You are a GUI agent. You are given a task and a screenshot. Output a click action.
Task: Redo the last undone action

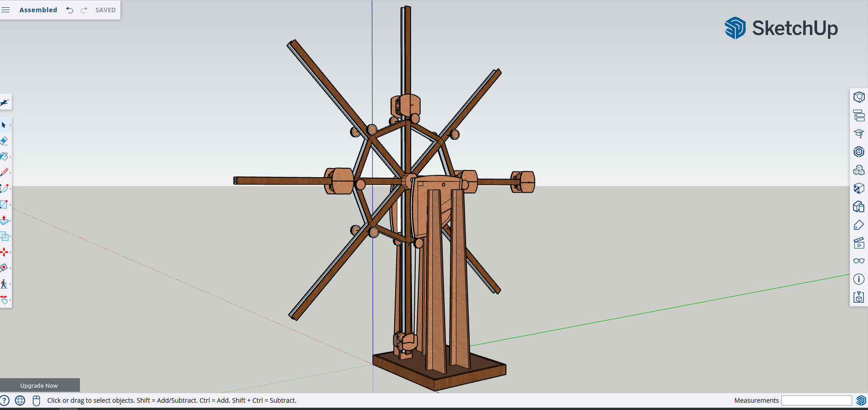pyautogui.click(x=84, y=10)
